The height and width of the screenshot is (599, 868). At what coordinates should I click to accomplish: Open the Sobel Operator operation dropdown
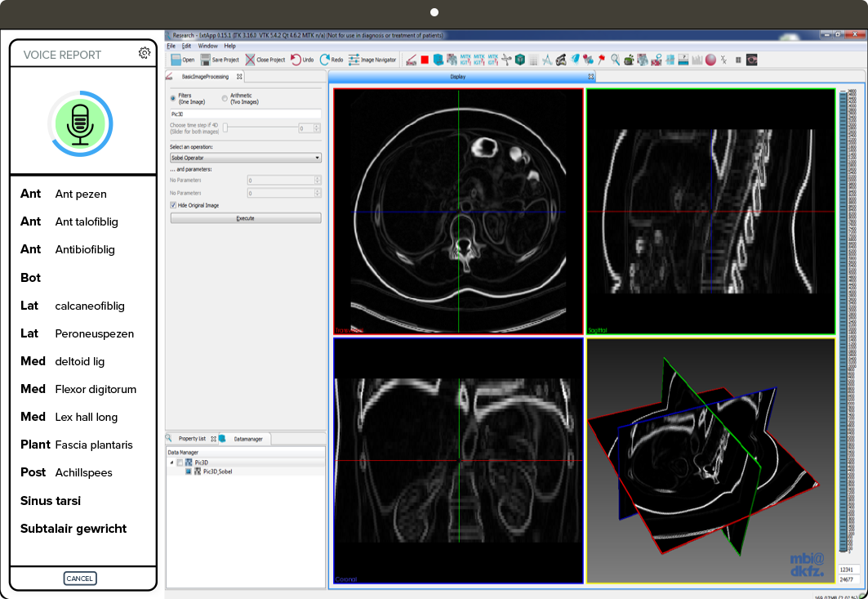(x=245, y=158)
